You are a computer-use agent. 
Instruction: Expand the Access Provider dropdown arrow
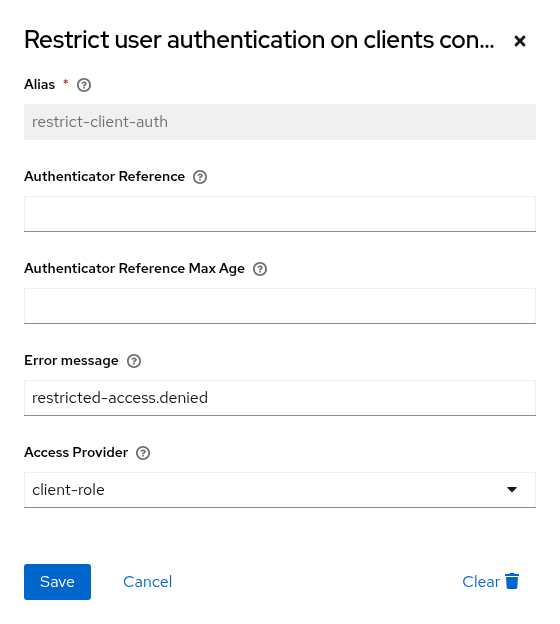[512, 489]
